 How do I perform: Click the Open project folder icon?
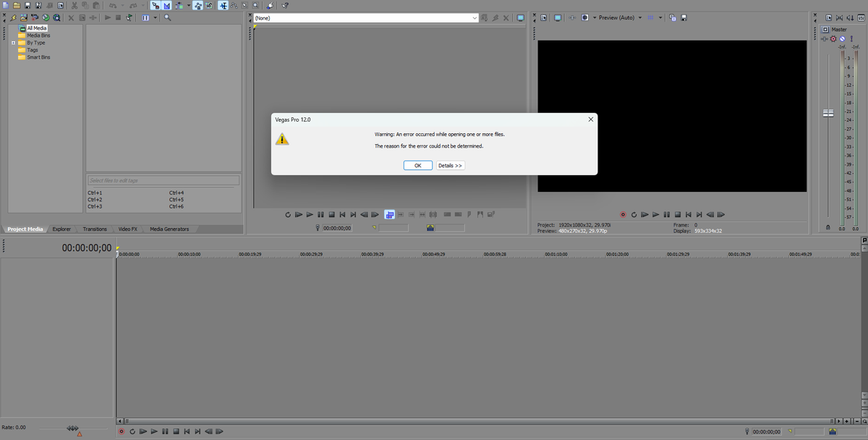17,5
